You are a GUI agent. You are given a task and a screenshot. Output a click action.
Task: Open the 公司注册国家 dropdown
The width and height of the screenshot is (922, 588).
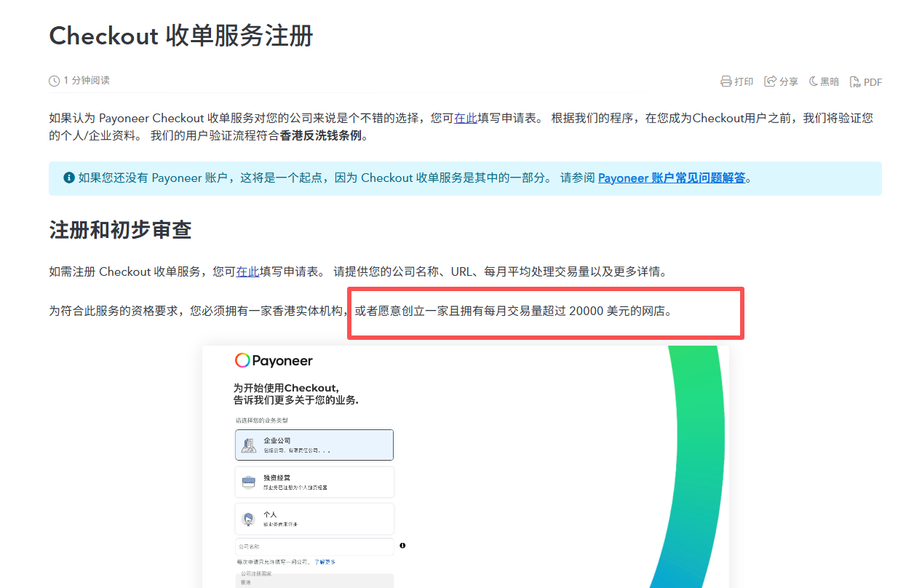(314, 580)
